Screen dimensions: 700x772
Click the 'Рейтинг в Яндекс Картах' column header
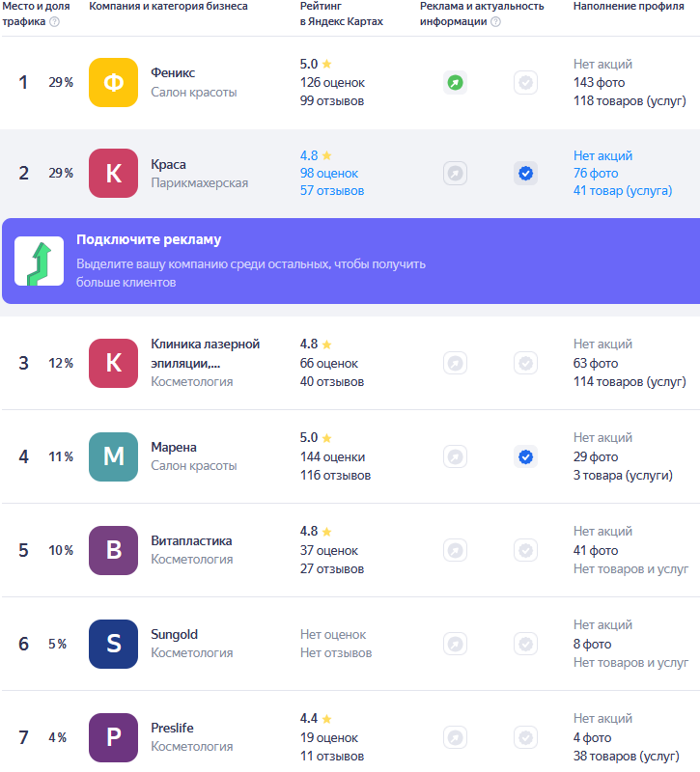pos(341,14)
